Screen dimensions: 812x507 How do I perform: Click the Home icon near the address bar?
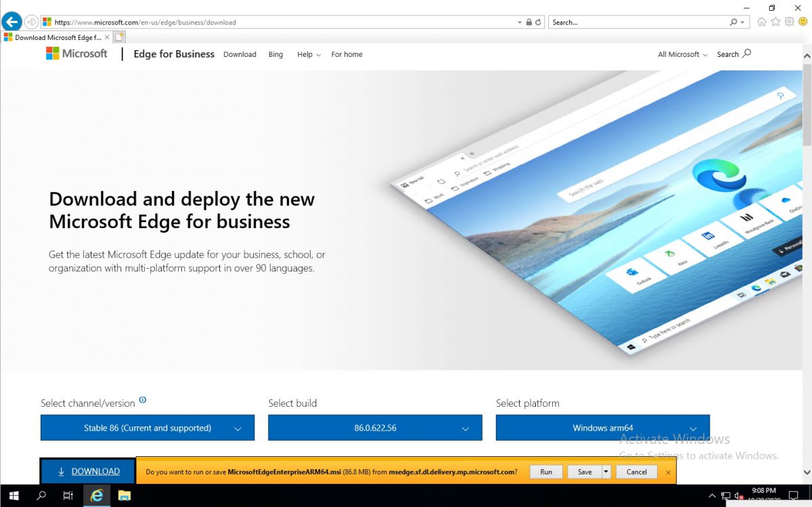(x=761, y=22)
